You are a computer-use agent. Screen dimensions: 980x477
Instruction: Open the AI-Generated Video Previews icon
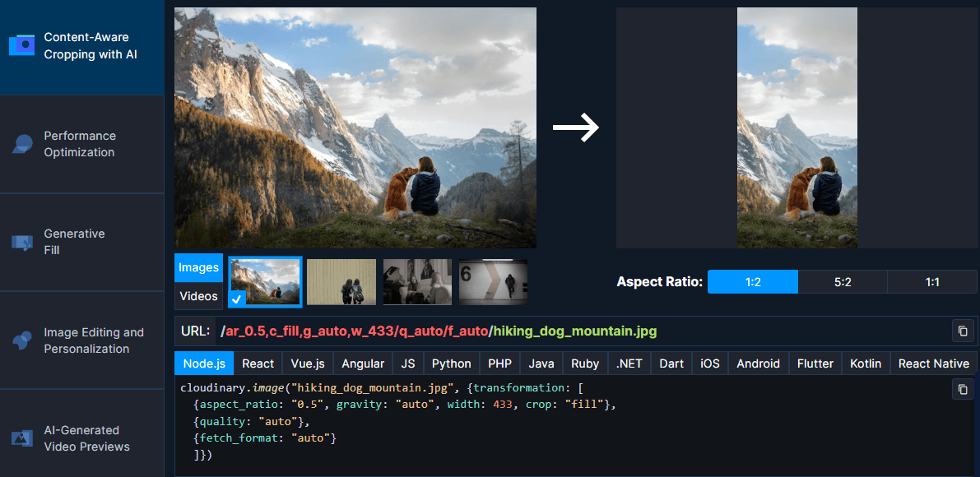tap(21, 438)
